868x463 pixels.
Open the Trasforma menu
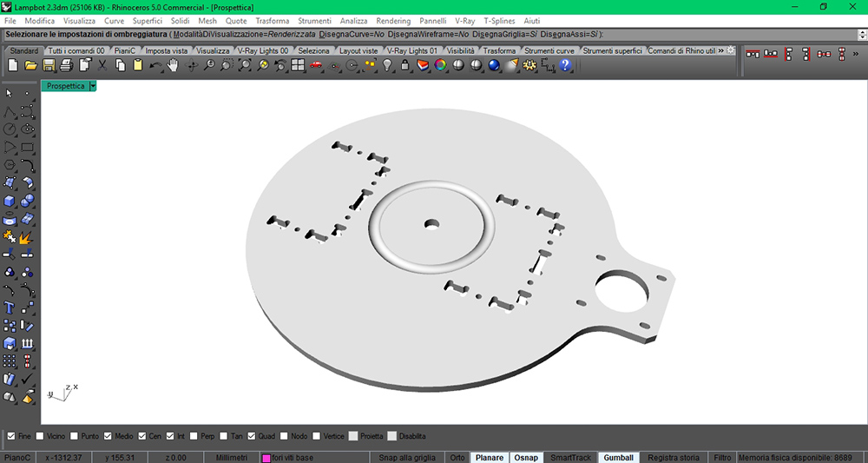point(273,21)
